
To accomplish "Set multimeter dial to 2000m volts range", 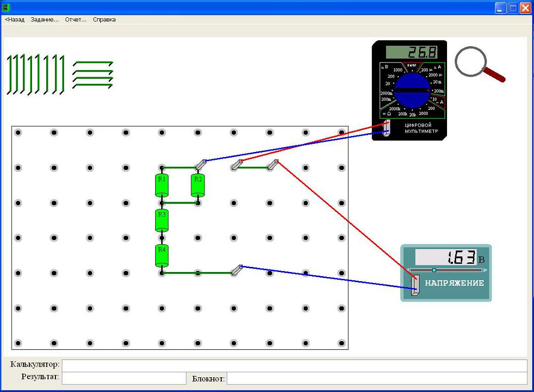I will point(386,93).
